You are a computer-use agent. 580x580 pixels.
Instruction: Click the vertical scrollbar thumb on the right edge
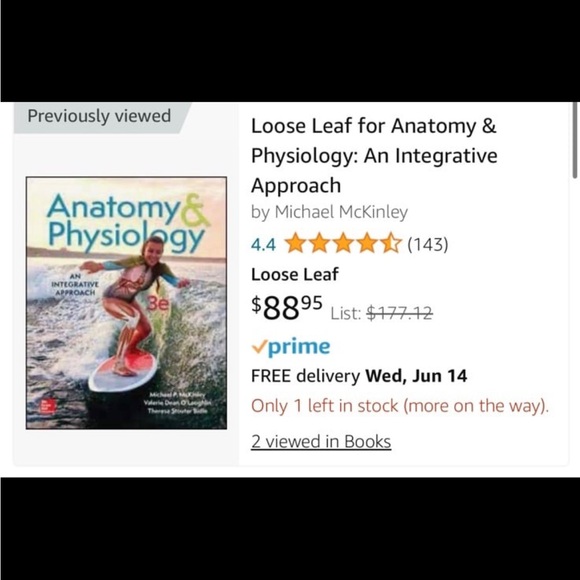[x=576, y=141]
